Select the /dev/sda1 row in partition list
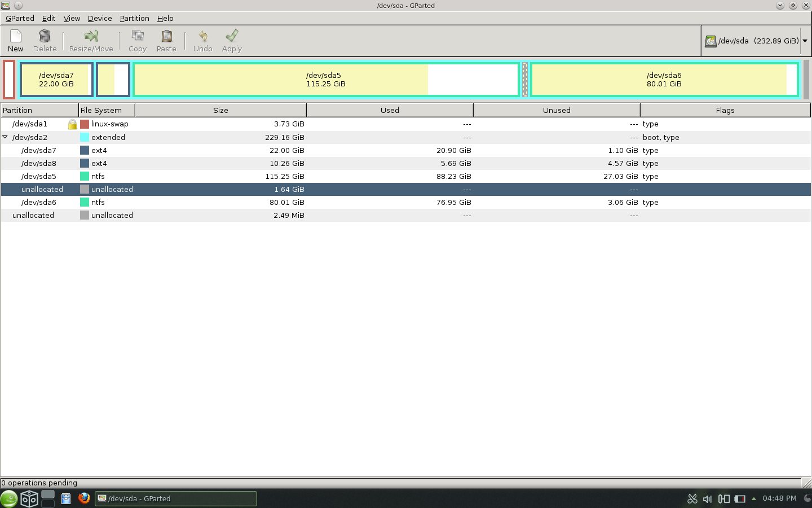 [405, 124]
